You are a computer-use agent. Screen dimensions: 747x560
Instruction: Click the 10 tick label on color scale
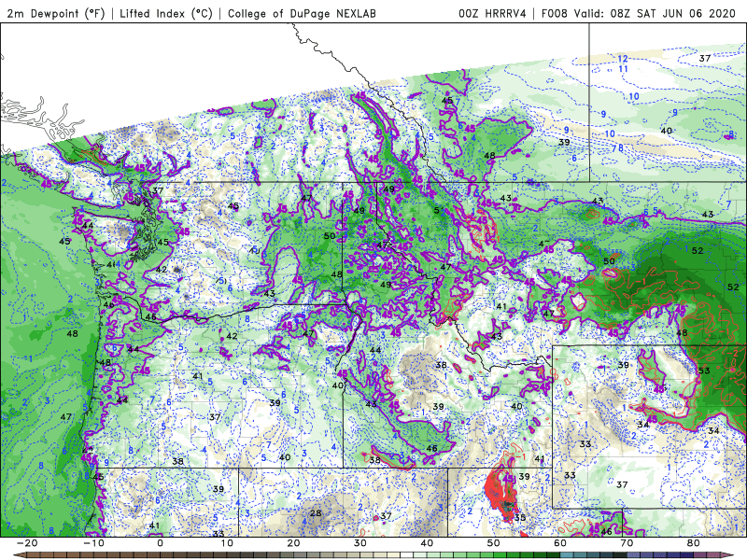tap(227, 543)
